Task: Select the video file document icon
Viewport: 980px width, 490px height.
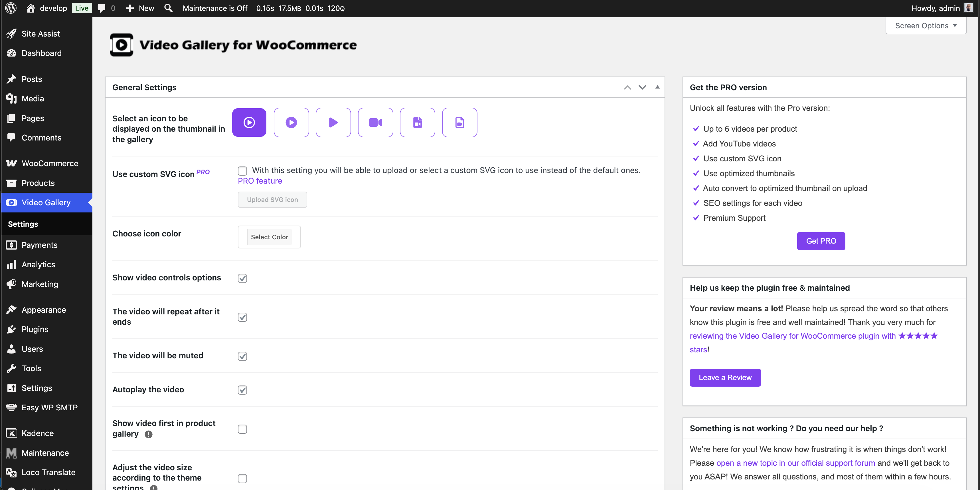Action: 417,122
